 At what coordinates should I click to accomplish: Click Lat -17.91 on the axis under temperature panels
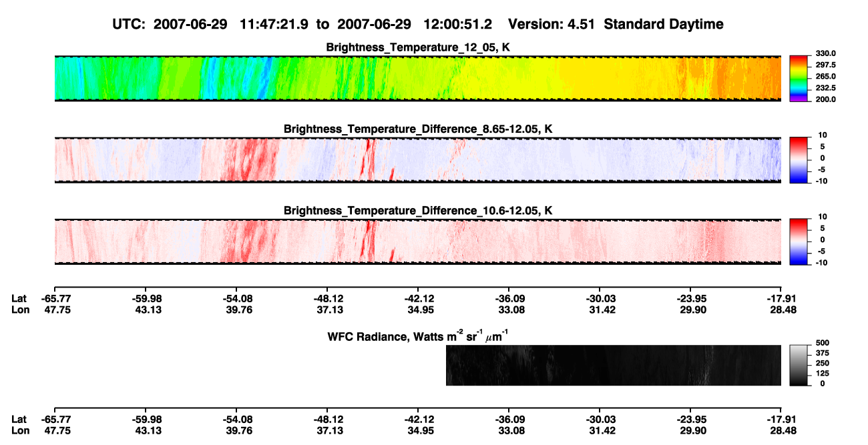[x=781, y=299]
